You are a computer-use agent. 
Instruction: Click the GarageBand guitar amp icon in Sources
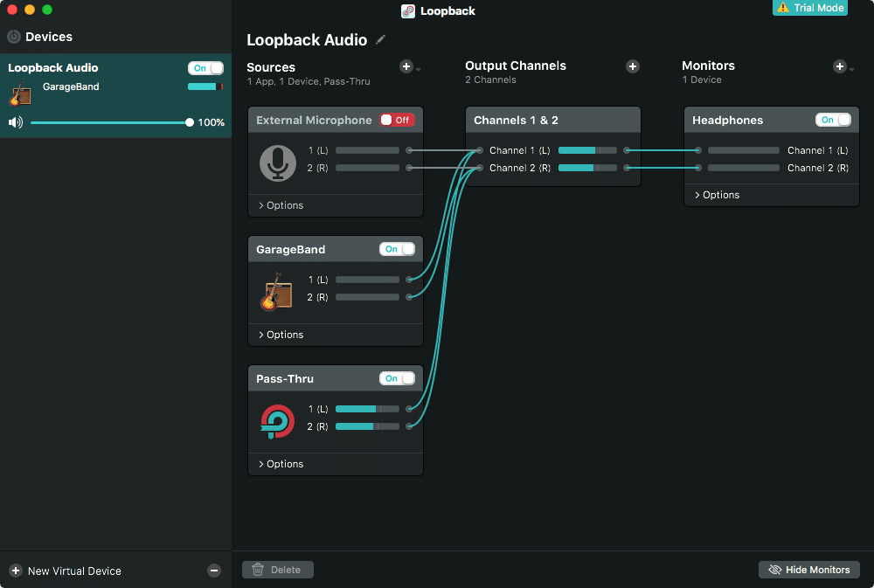pyautogui.click(x=276, y=292)
